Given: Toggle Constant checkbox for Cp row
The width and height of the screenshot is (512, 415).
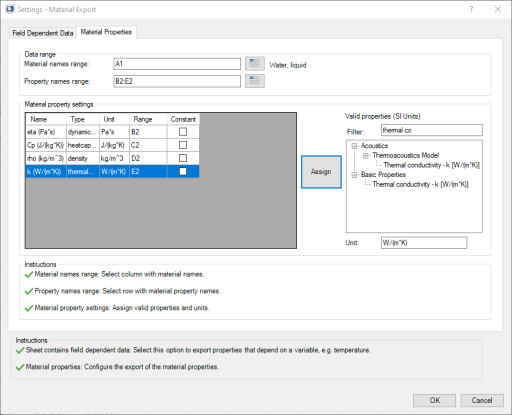Looking at the screenshot, I should [x=183, y=145].
